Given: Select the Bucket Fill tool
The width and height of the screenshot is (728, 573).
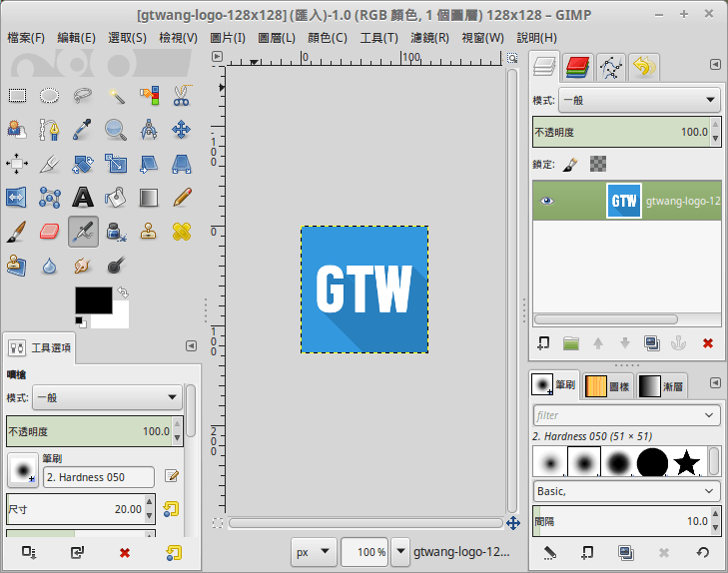Looking at the screenshot, I should coord(116,198).
